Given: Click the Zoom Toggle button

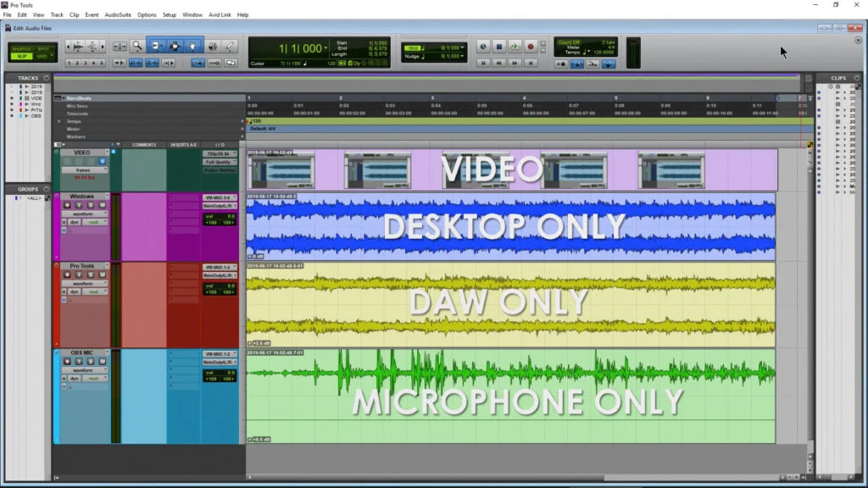Looking at the screenshot, I should tap(120, 47).
